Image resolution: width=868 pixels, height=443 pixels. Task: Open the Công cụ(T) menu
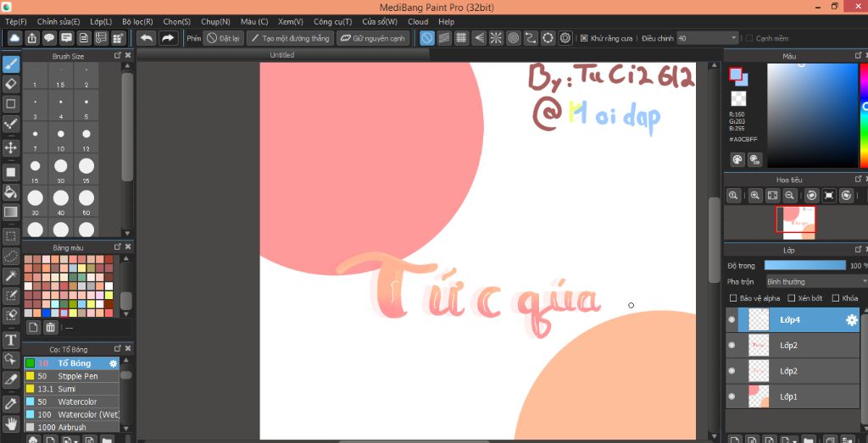332,21
